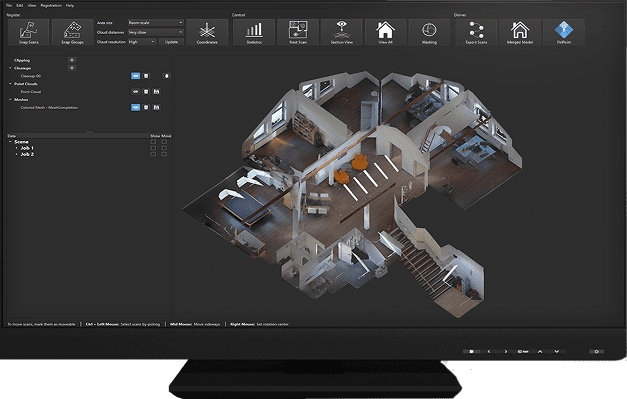The image size is (627, 399).
Task: Click the Job 1 label
Action: (27, 148)
